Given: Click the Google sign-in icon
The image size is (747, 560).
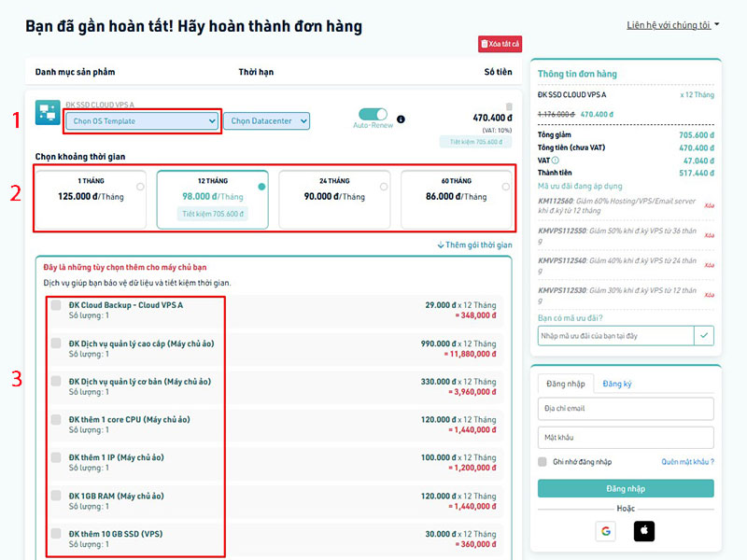Looking at the screenshot, I should [x=607, y=531].
